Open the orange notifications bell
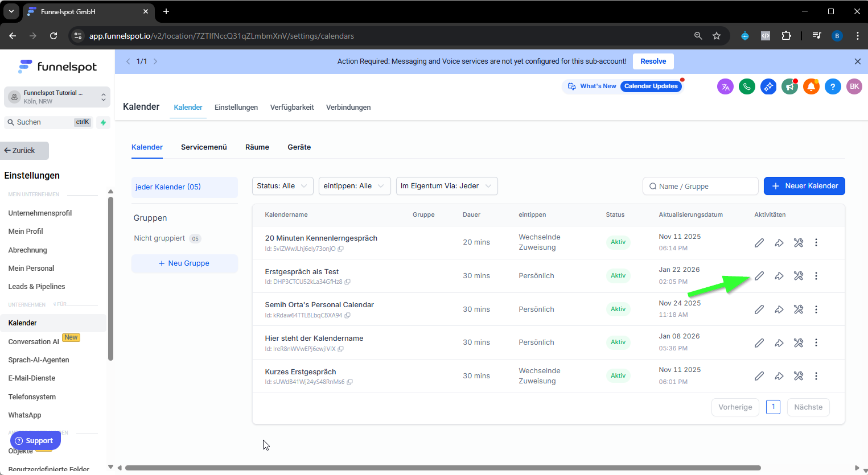This screenshot has width=868, height=475. click(x=811, y=86)
